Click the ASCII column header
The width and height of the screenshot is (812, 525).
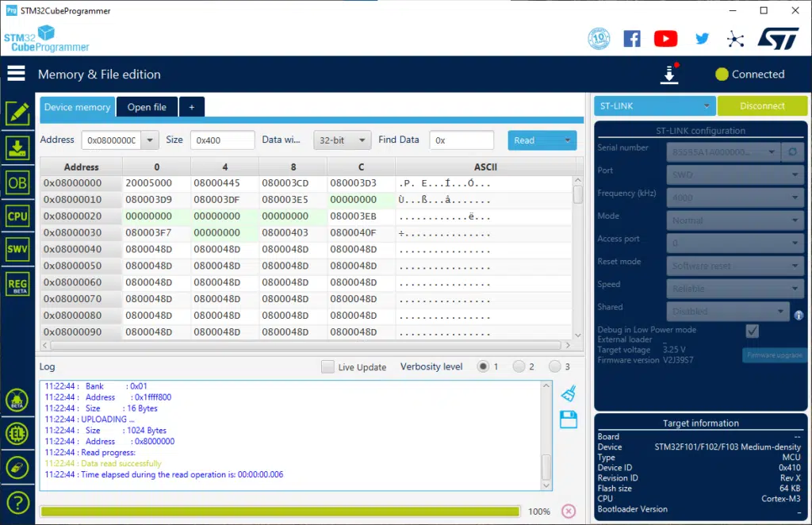485,167
